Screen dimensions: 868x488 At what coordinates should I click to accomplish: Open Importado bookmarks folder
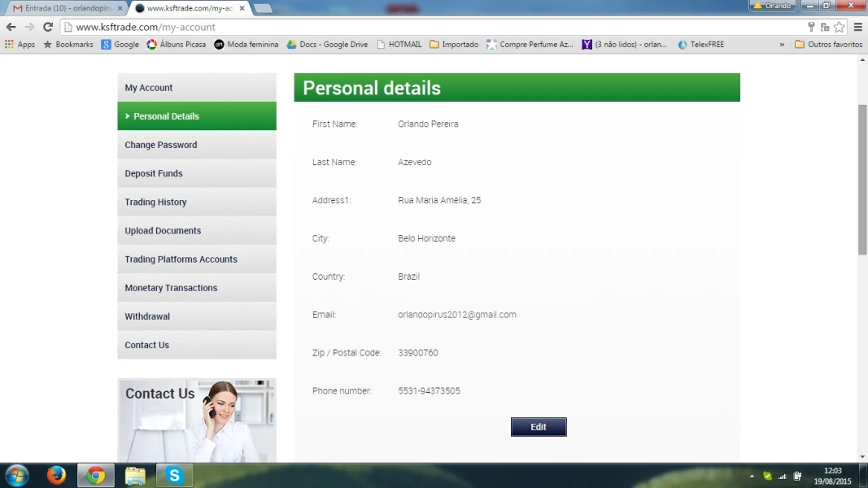pyautogui.click(x=454, y=44)
